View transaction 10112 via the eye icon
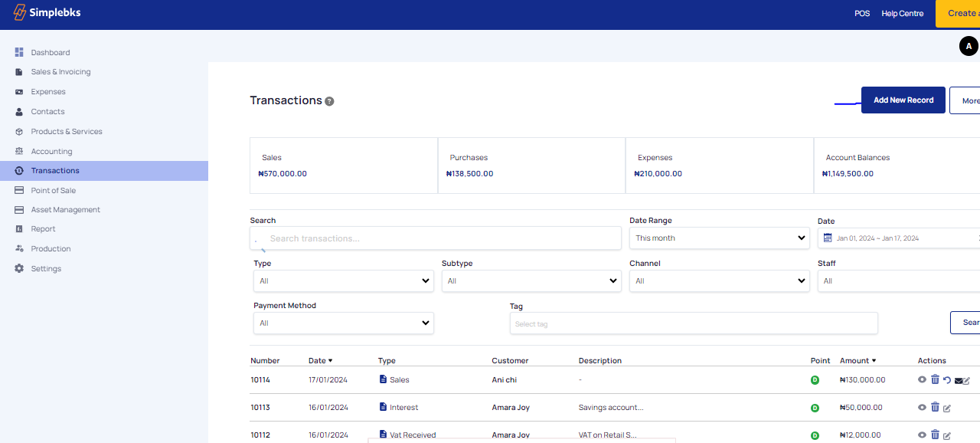This screenshot has width=980, height=443. coord(922,435)
